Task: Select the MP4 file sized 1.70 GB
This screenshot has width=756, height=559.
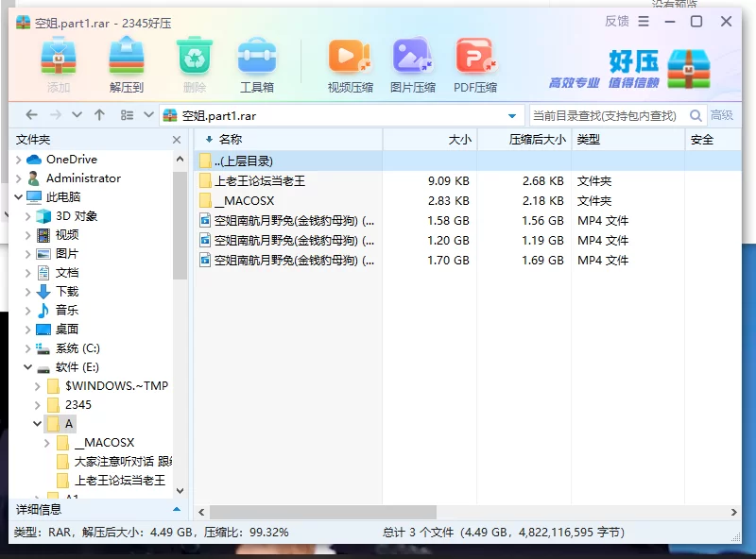Action: point(468,261)
